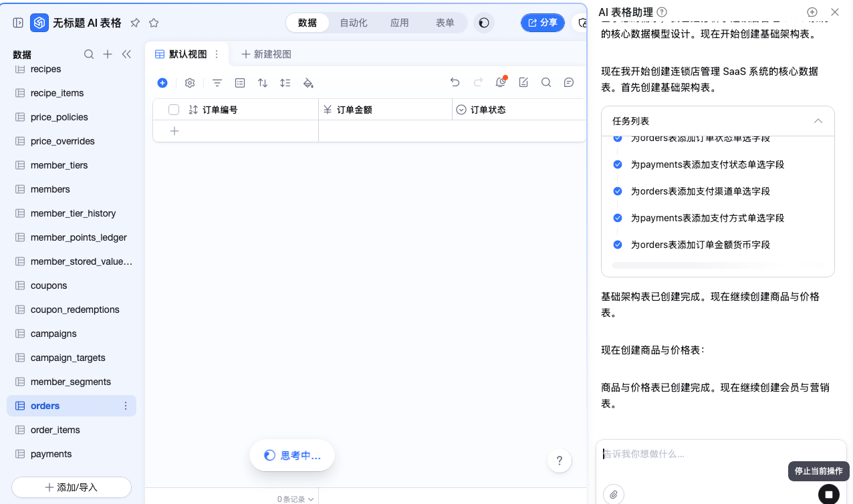Image resolution: width=853 pixels, height=504 pixels.
Task: Open the 默认视图 view options menu
Action: 217,54
